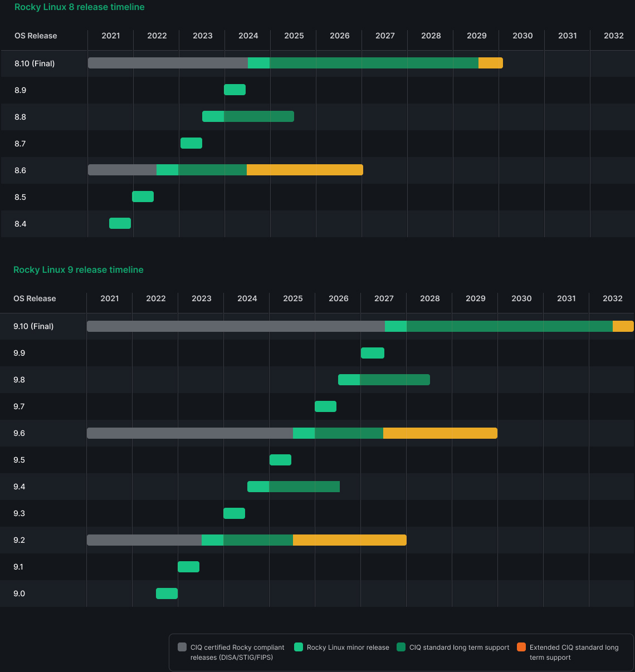The height and width of the screenshot is (672, 635).
Task: Click the dark green segment of 9.8 bar
Action: click(395, 380)
